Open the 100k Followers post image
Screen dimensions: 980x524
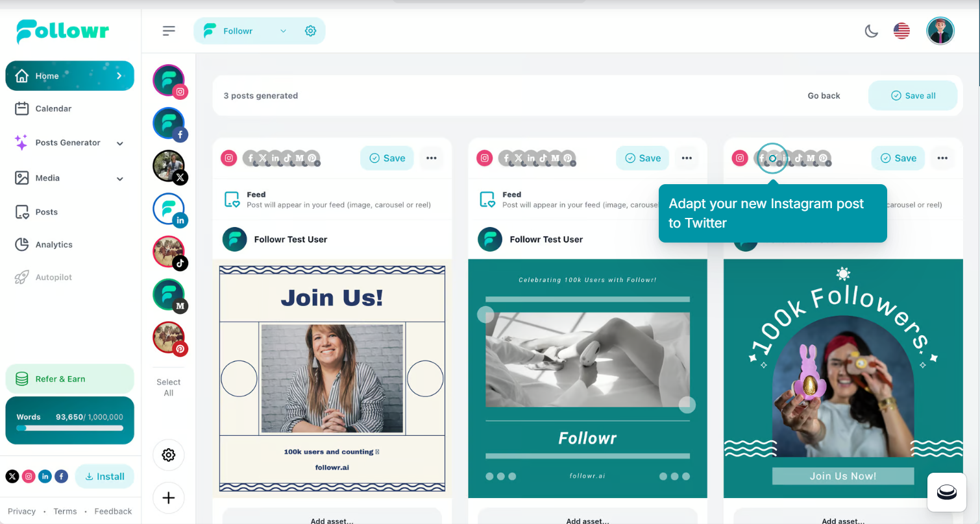click(843, 379)
